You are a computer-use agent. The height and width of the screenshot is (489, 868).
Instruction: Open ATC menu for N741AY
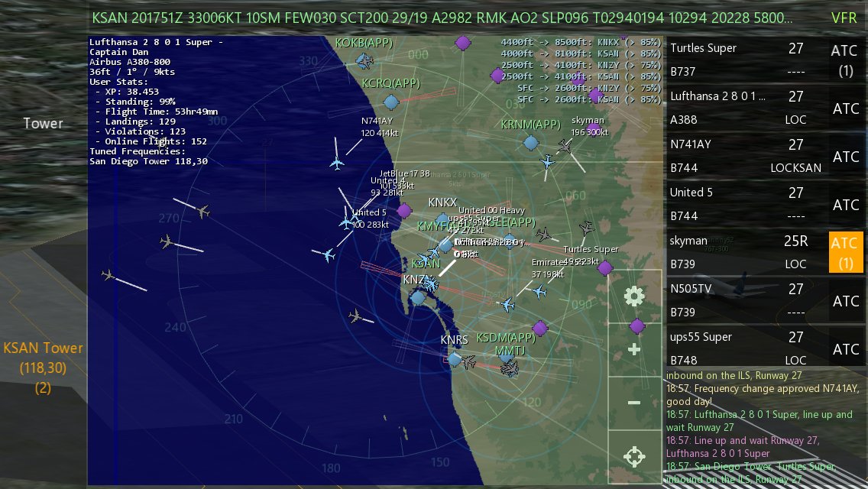point(845,157)
